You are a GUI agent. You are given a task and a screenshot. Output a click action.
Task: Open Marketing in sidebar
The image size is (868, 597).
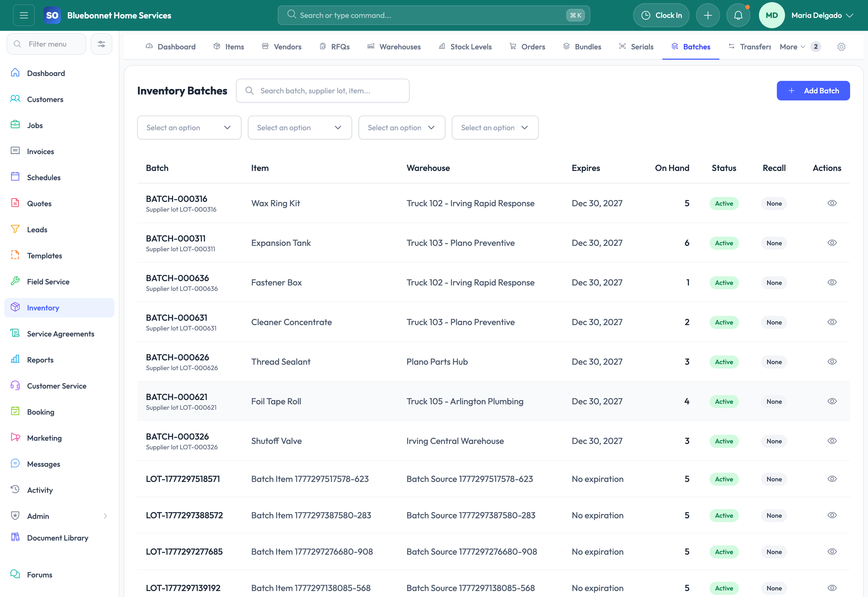[x=59, y=438]
